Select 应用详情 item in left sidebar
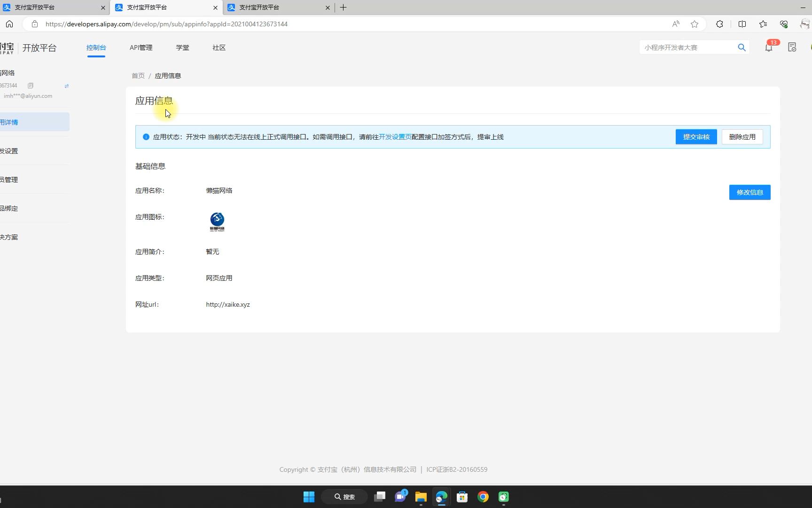The image size is (812, 508). tap(35, 122)
